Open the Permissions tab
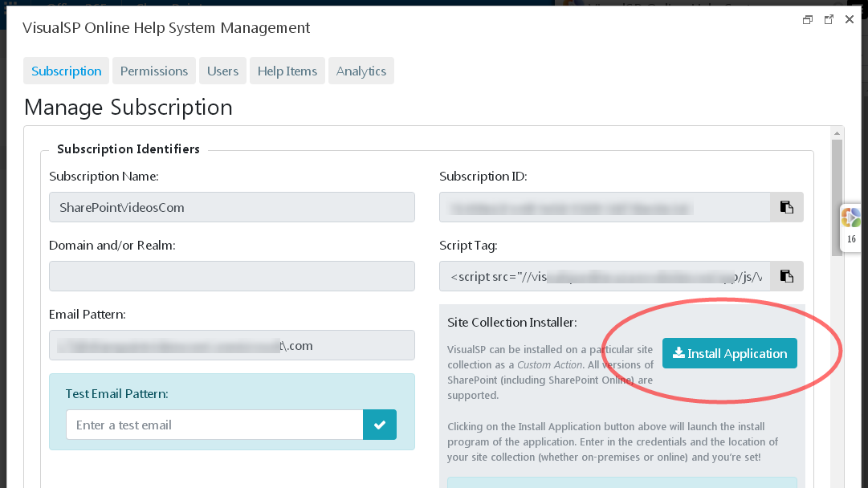868x488 pixels. coord(154,71)
